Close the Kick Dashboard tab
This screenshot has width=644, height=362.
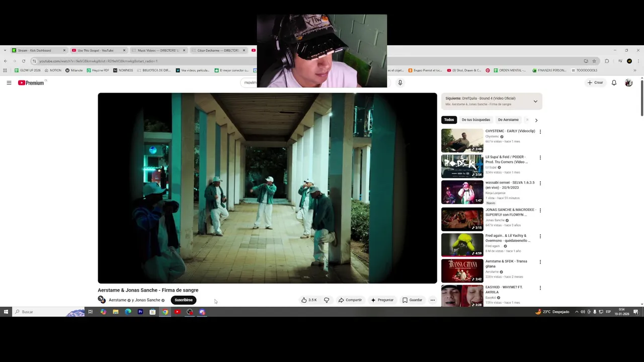tap(64, 50)
